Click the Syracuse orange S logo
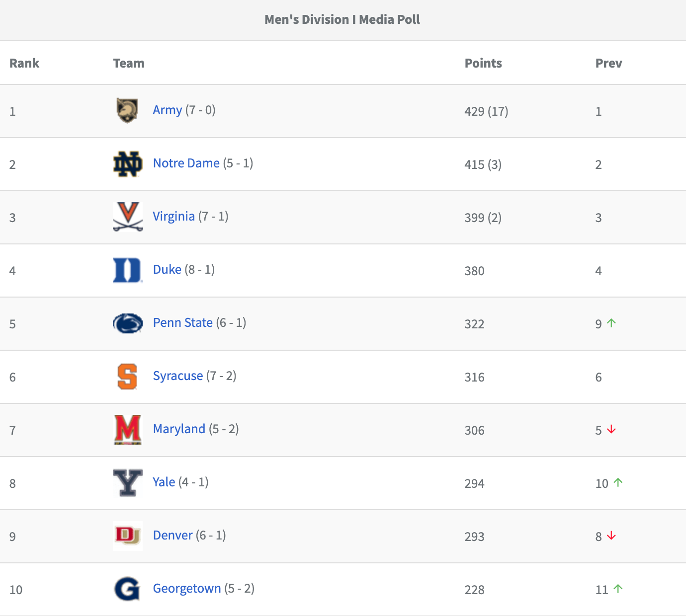This screenshot has width=686, height=616. pos(127,377)
